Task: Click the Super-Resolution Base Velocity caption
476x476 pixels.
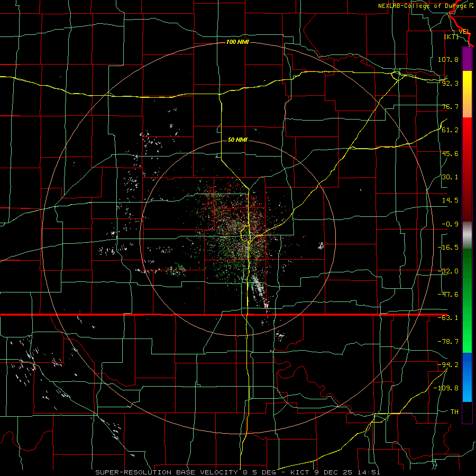Action: [x=237, y=472]
